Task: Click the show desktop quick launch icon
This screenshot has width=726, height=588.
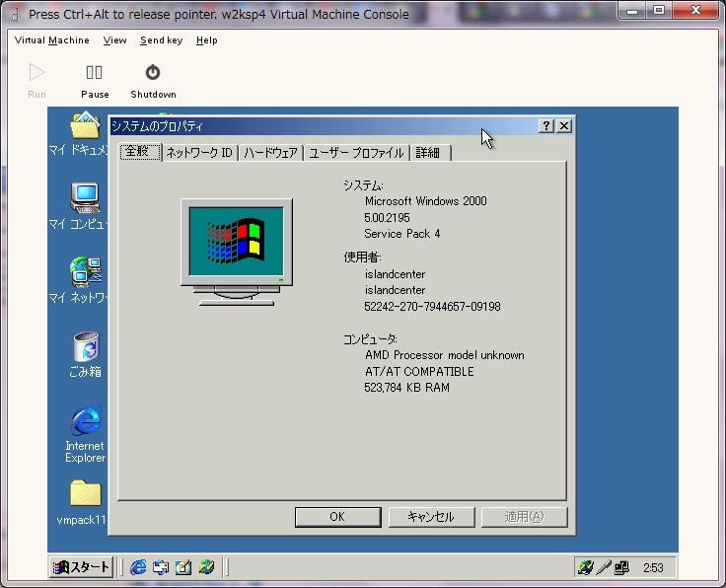Action: [x=183, y=567]
